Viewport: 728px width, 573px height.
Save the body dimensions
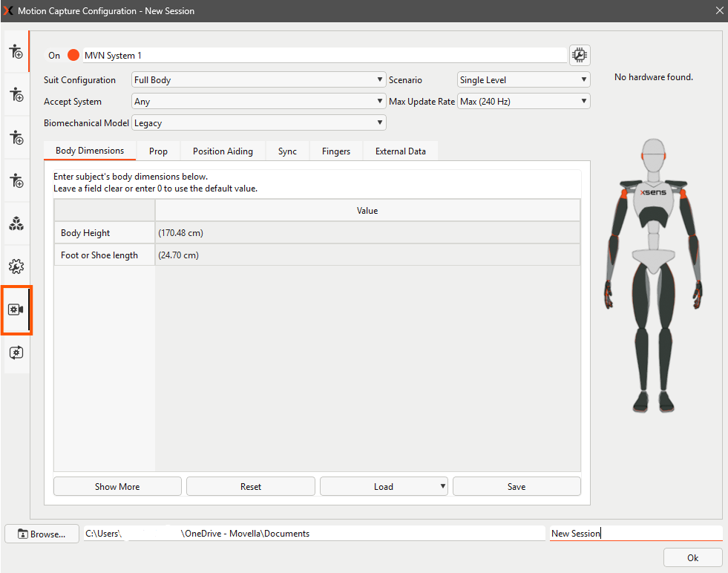click(x=517, y=486)
